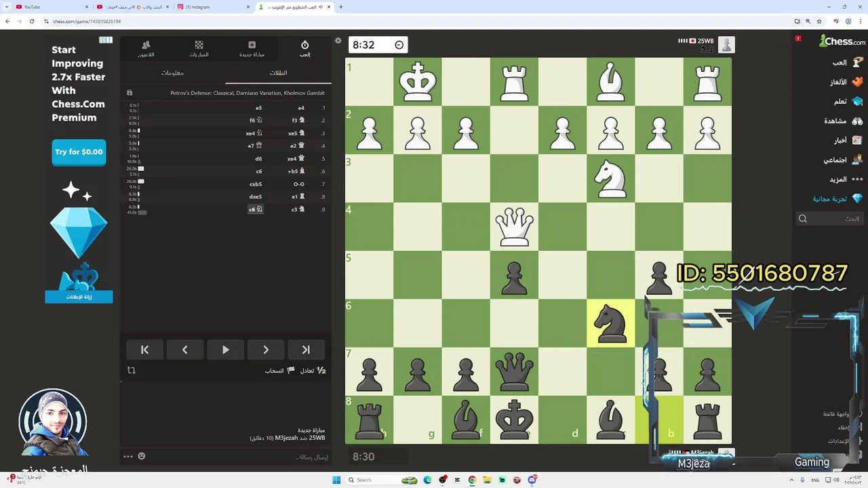The width and height of the screenshot is (868, 488).
Task: Open File Explorer from taskbar
Action: [487, 480]
